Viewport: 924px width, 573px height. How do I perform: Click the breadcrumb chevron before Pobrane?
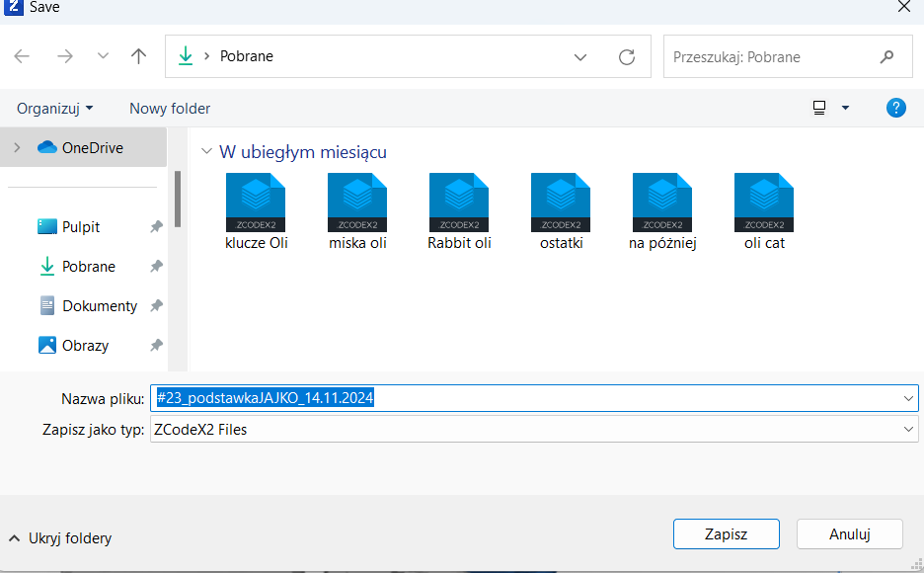[x=207, y=56]
